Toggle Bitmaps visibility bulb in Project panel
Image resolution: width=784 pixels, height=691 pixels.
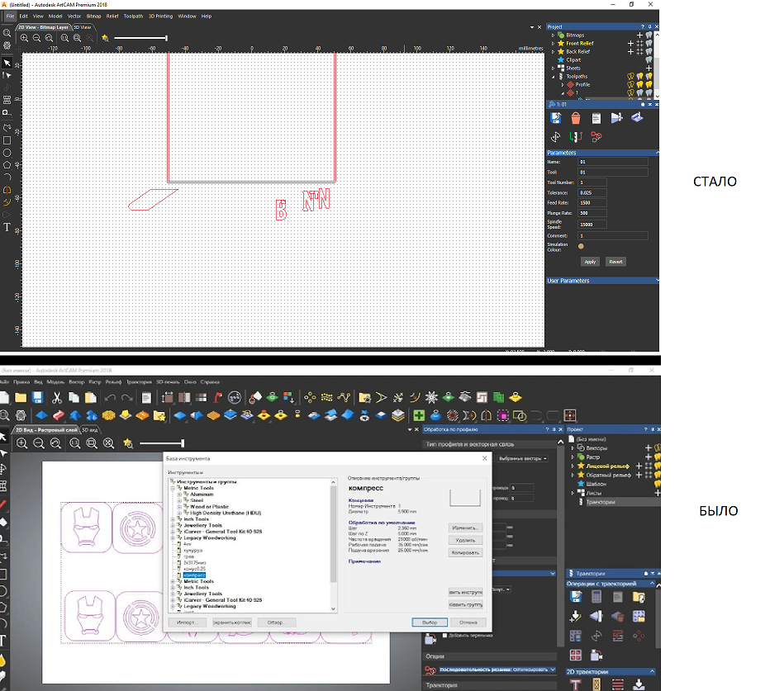point(649,35)
